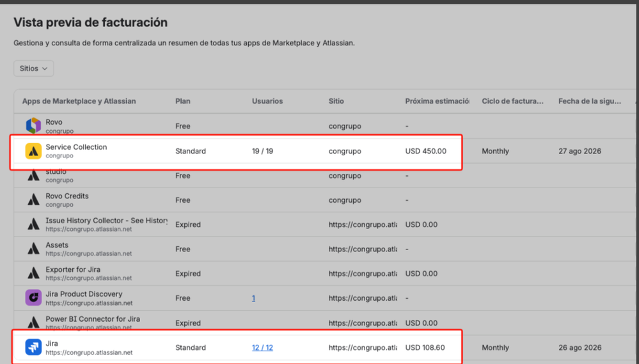Click the Service Collection yellow icon
This screenshot has width=639, height=364.
click(x=33, y=151)
